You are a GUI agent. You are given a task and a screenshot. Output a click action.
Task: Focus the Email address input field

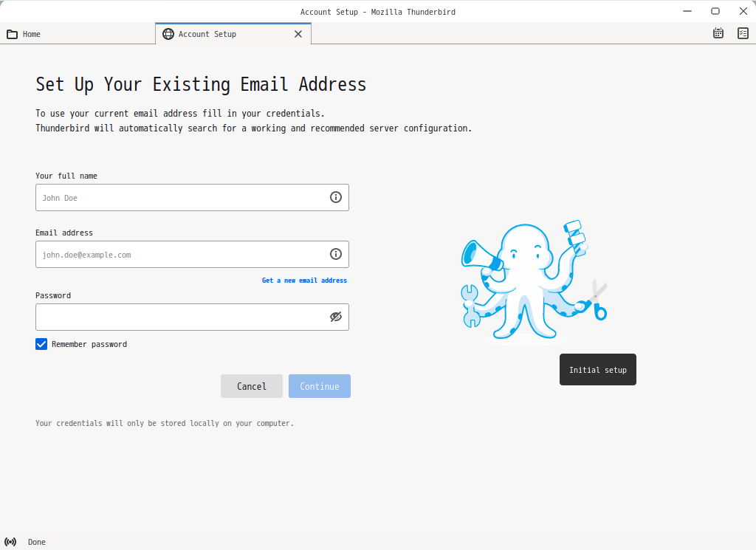(x=192, y=254)
